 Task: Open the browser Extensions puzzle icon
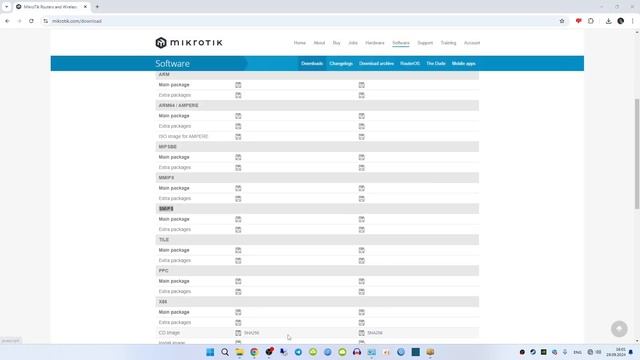click(591, 21)
